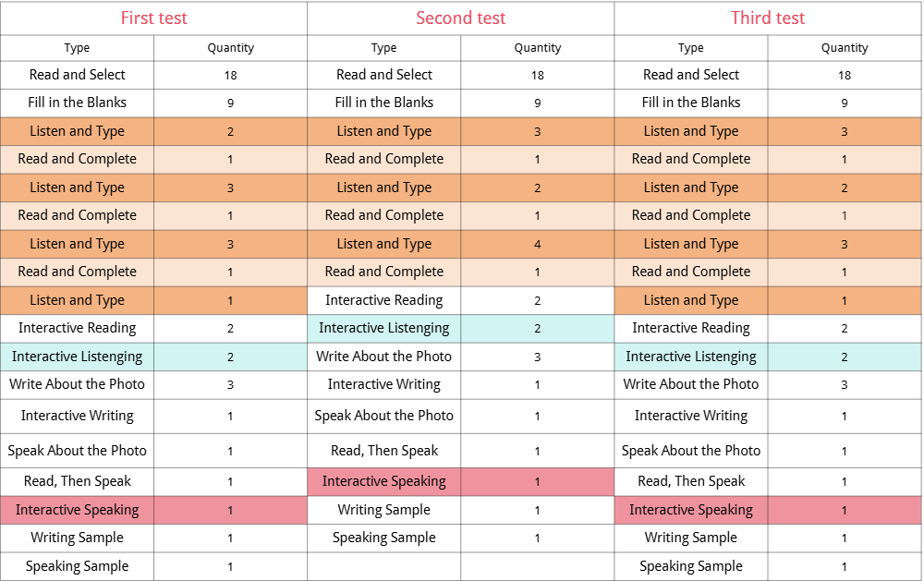Image resolution: width=924 pixels, height=581 pixels.
Task: Click pink "Interactive Speaking" cell in Third test
Action: pyautogui.click(x=691, y=510)
